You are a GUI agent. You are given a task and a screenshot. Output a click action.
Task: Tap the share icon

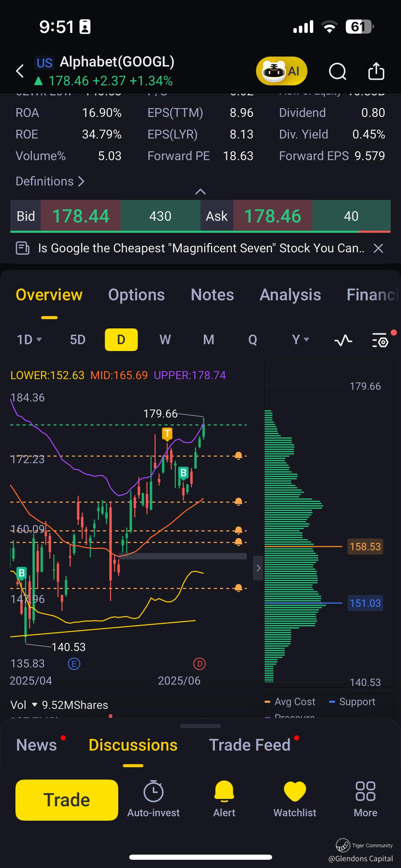click(x=376, y=71)
